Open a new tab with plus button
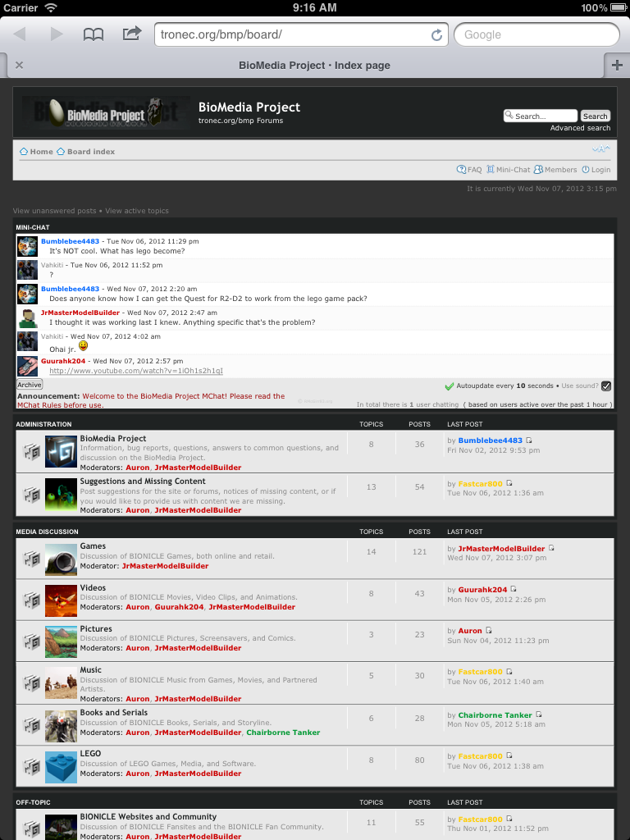Image resolution: width=630 pixels, height=840 pixels. pos(617,66)
